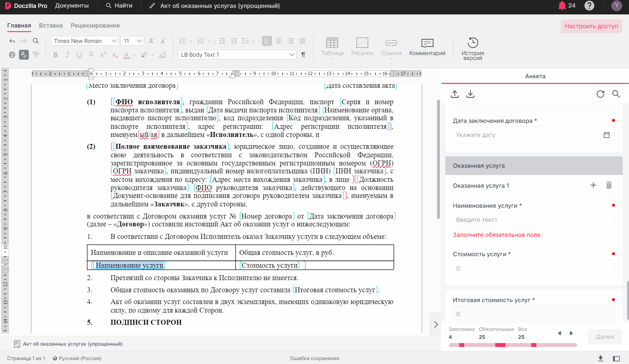Go to next required field arrow
629x364 pixels.
coord(571,333)
